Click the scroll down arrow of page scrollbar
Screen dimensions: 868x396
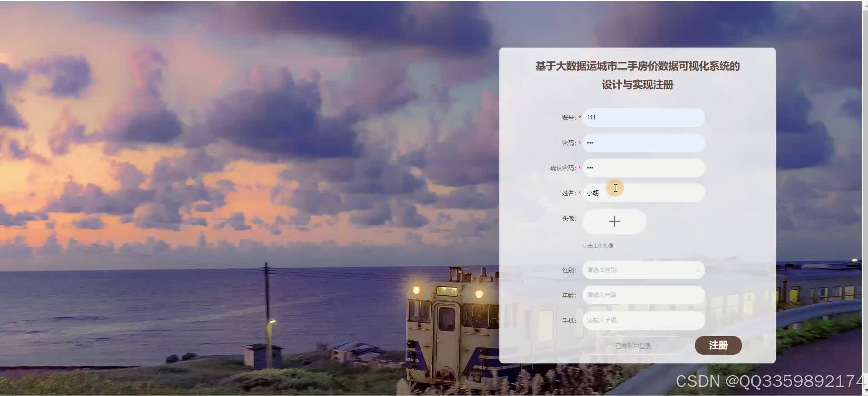pos(865,391)
